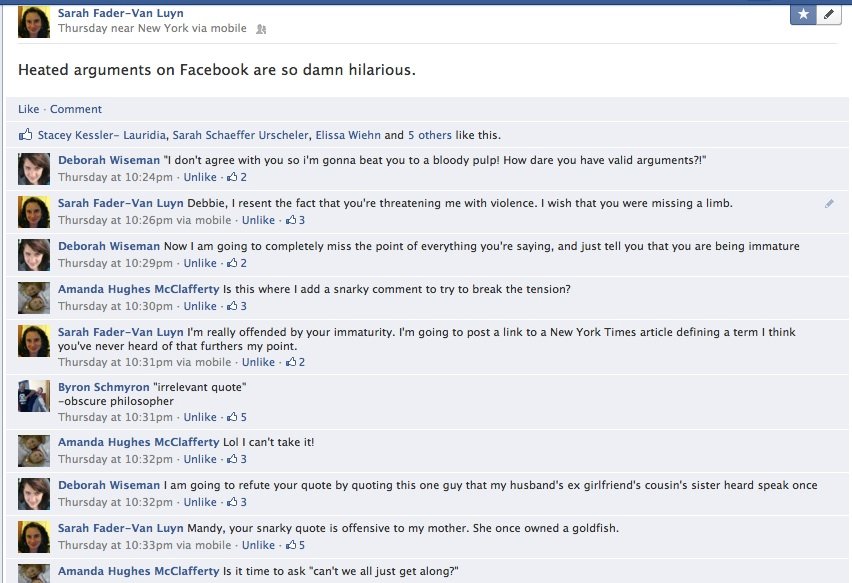Edit Sarah's comment using the small pencil icon

tap(829, 203)
